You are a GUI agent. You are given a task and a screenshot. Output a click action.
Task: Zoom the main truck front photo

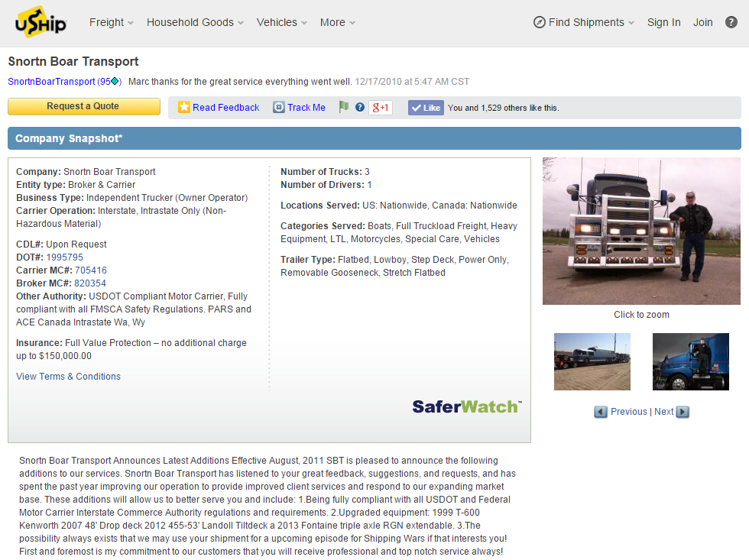tap(641, 231)
